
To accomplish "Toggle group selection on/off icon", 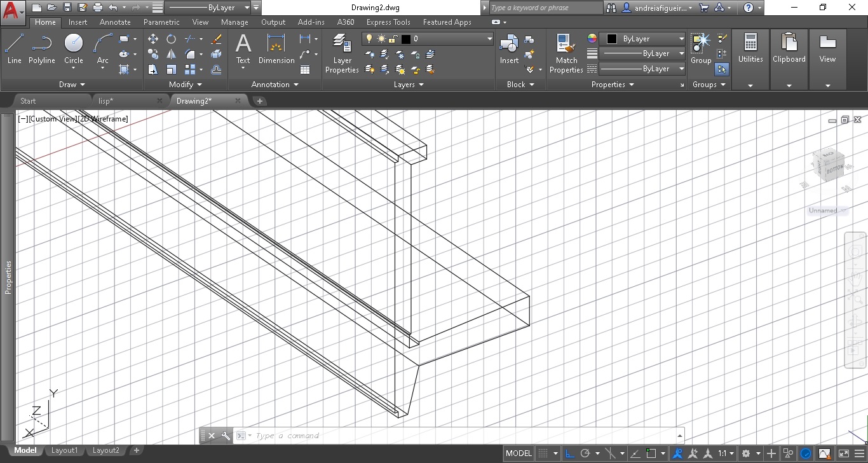I will click(x=722, y=69).
